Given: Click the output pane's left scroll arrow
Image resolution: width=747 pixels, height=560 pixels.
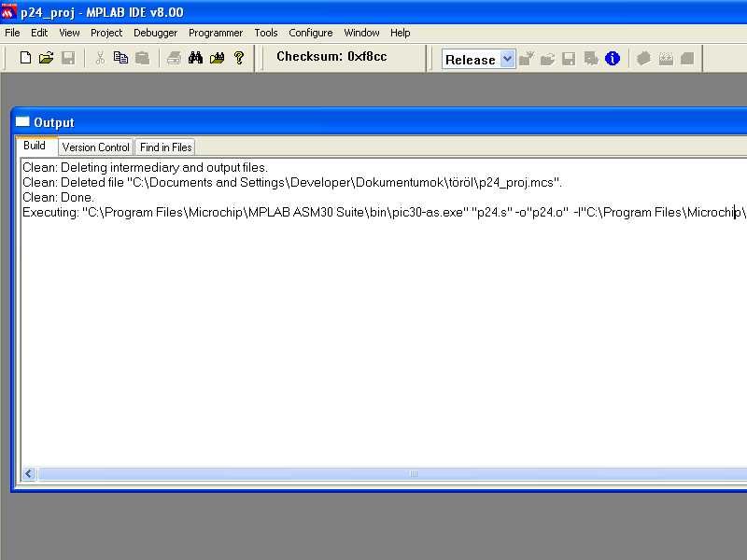Looking at the screenshot, I should (x=29, y=474).
